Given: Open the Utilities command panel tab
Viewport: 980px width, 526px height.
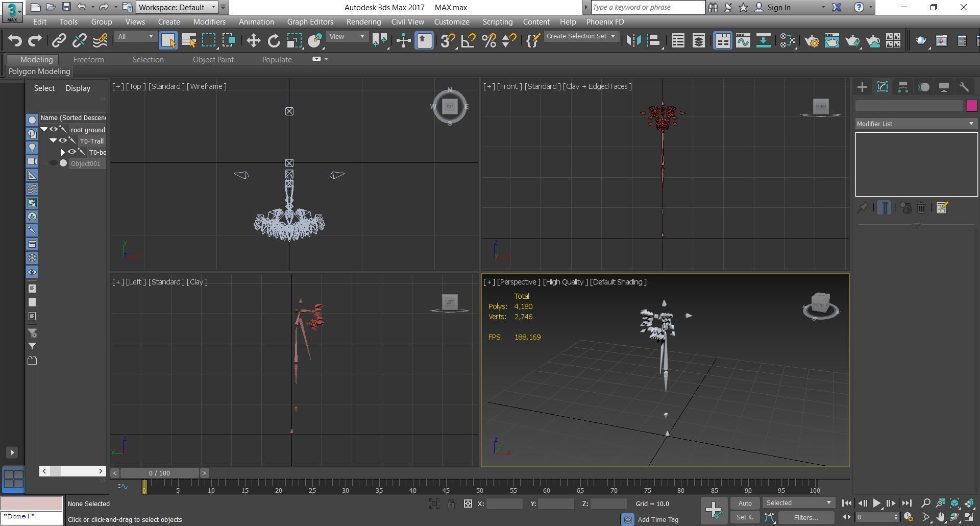Looking at the screenshot, I should 964,87.
